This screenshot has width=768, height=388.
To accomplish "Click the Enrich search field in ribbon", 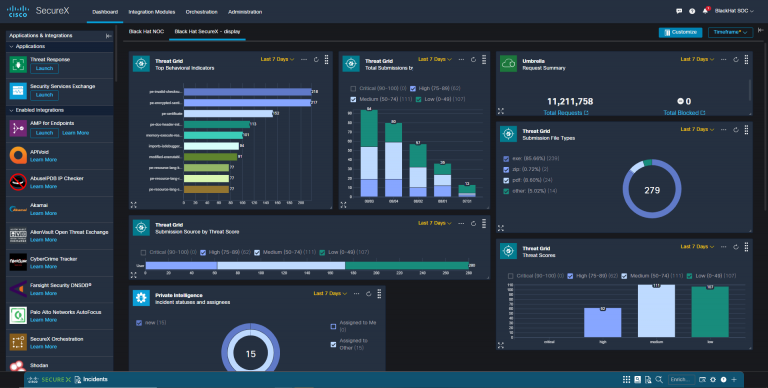I will click(681, 380).
